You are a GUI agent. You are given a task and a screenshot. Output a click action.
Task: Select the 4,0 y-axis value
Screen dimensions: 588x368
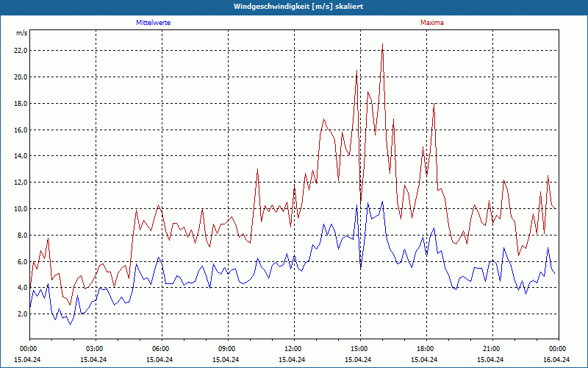23,288
